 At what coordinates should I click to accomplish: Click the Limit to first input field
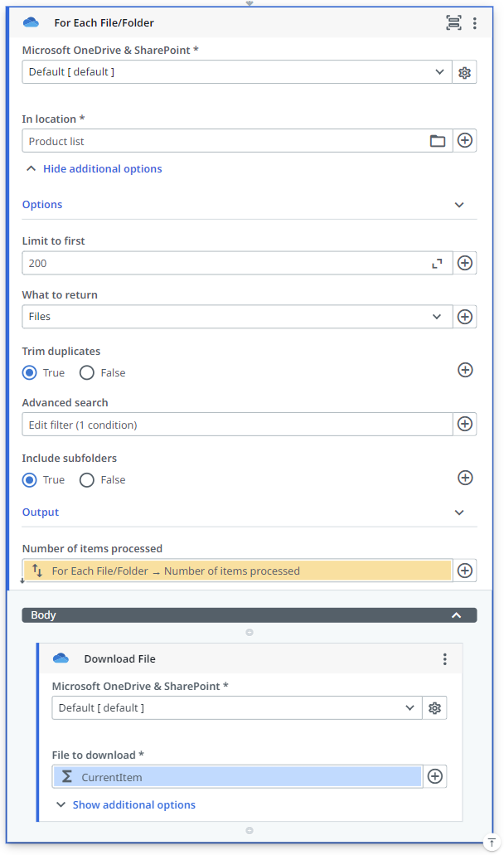point(224,264)
